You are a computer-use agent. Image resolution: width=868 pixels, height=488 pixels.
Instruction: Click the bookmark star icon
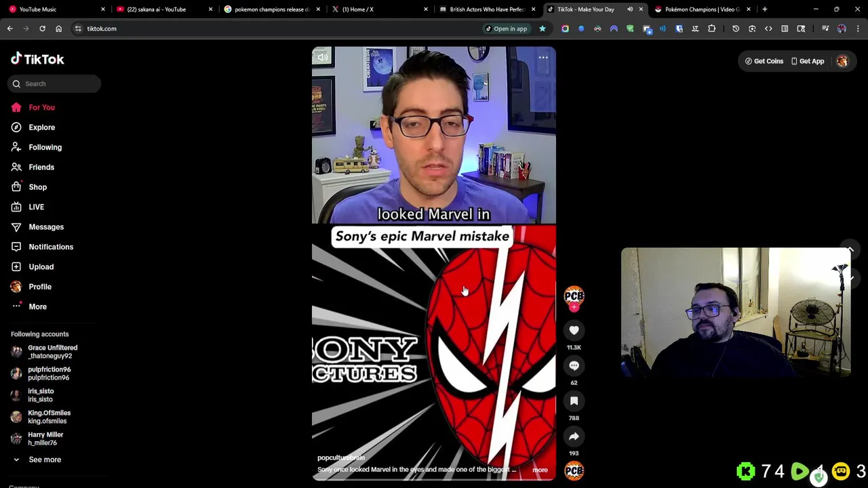[542, 28]
